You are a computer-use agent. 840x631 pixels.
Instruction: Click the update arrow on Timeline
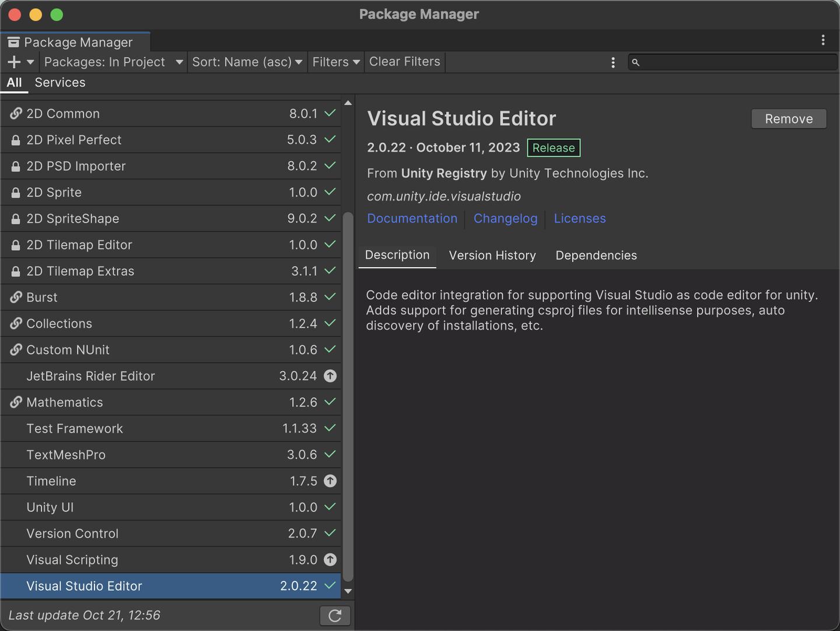[330, 481]
